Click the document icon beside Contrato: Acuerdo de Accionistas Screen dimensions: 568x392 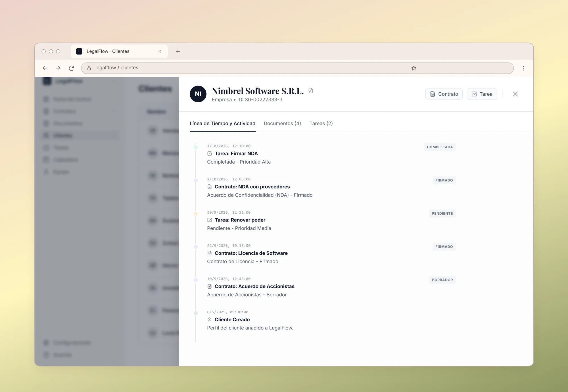click(x=210, y=287)
